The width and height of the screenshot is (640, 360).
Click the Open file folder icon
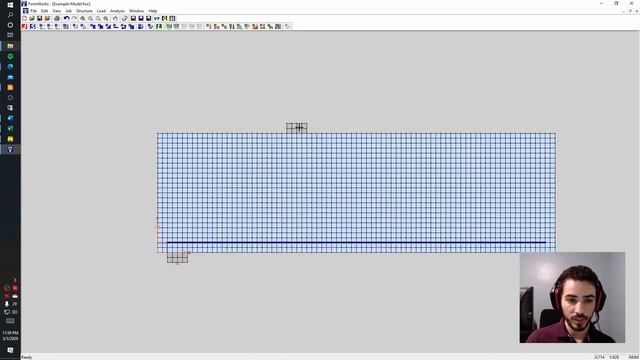32,18
